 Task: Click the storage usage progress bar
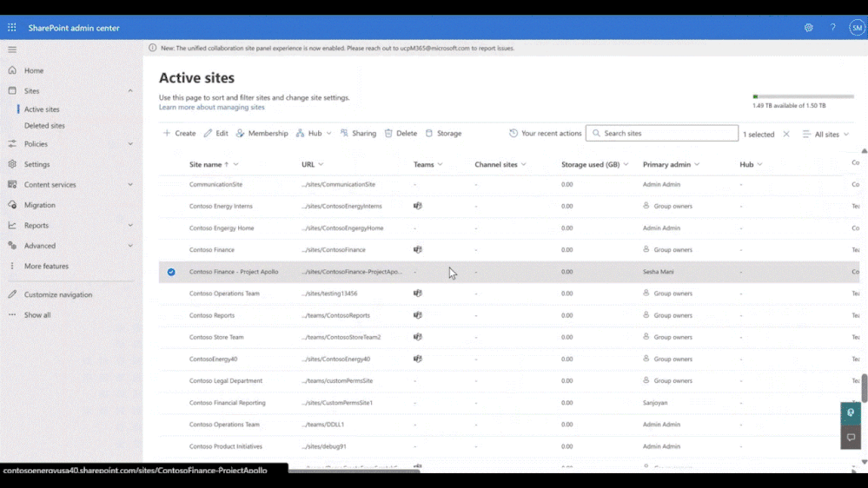[803, 97]
